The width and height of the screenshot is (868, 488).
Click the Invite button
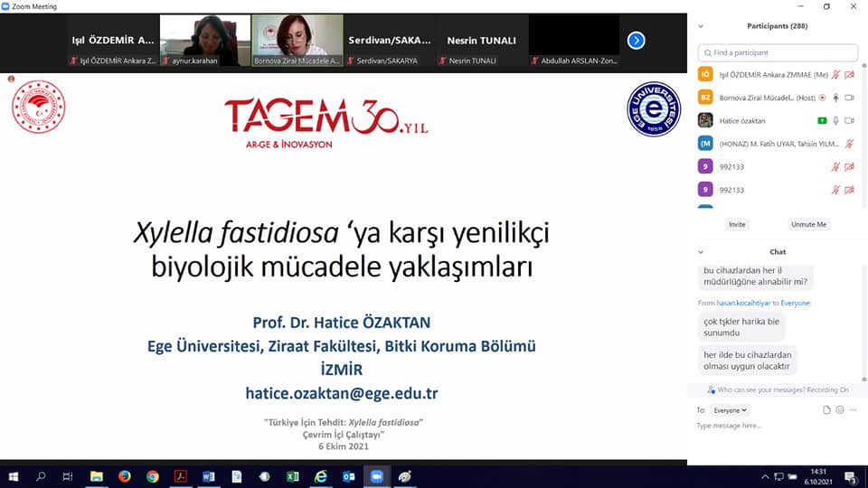[x=737, y=224]
